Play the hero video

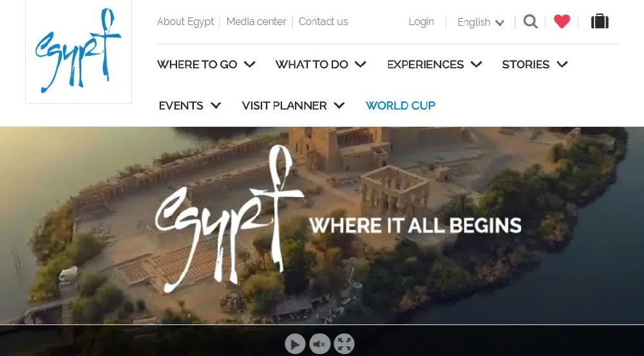point(295,344)
